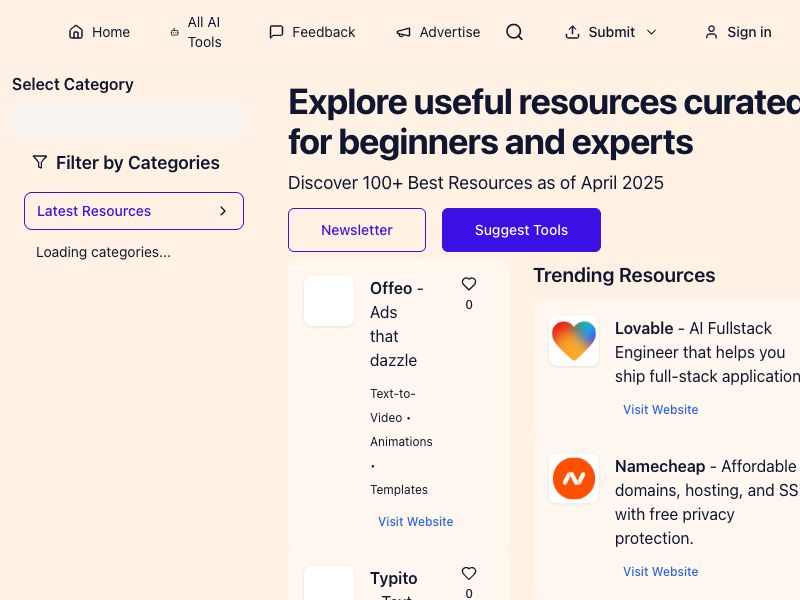Like the Offeo resource heart icon
The height and width of the screenshot is (600, 800).
coord(469,284)
